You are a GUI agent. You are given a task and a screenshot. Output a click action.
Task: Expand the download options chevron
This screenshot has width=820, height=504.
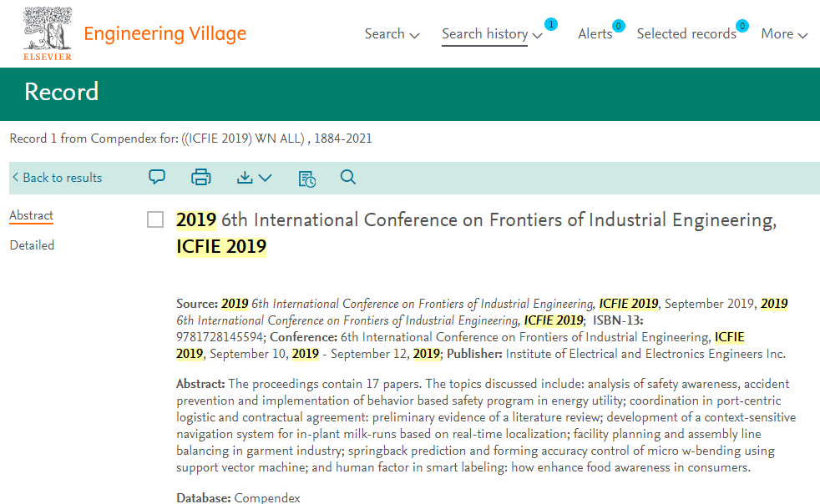[266, 178]
